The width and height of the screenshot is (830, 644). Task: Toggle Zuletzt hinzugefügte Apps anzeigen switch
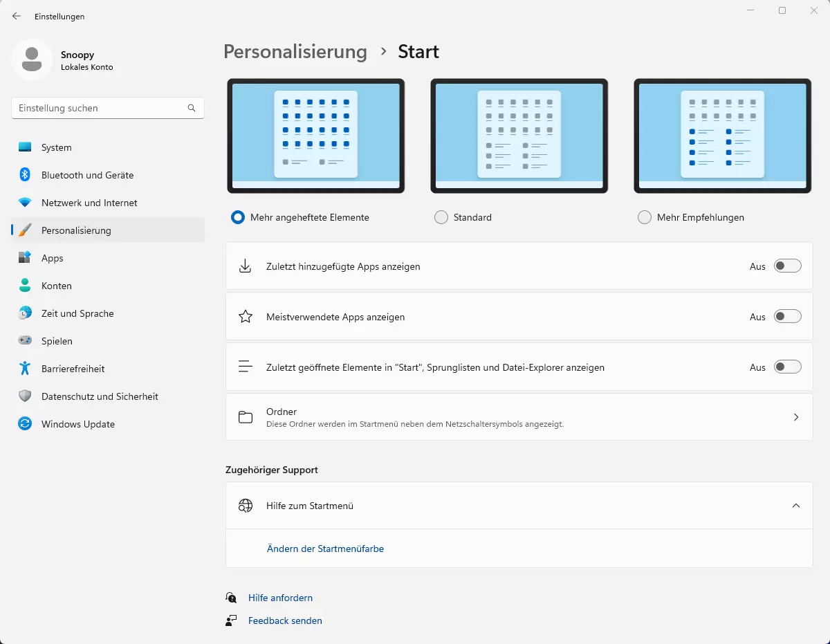click(x=788, y=266)
